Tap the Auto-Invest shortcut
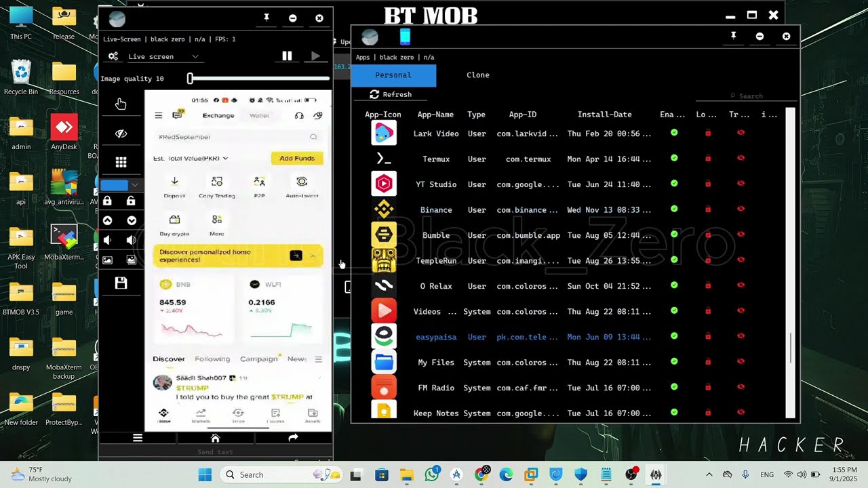The width and height of the screenshot is (868, 488). point(302,187)
